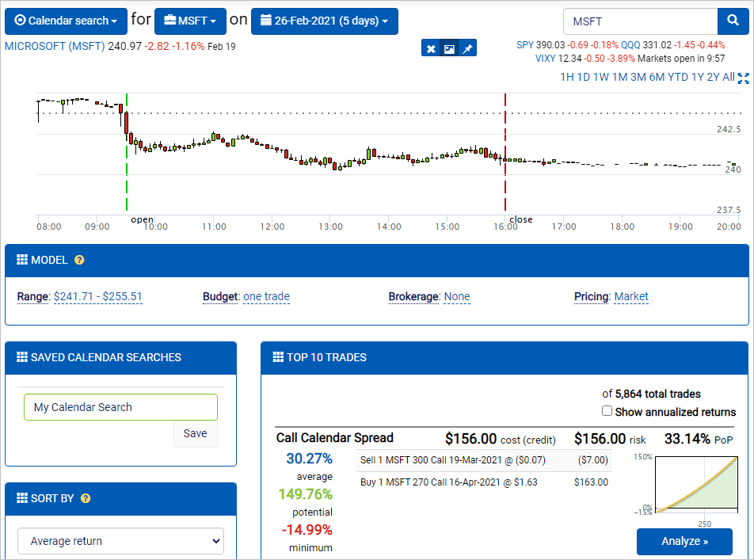The image size is (754, 560).
Task: Select the YTD chart timeframe
Action: click(678, 78)
